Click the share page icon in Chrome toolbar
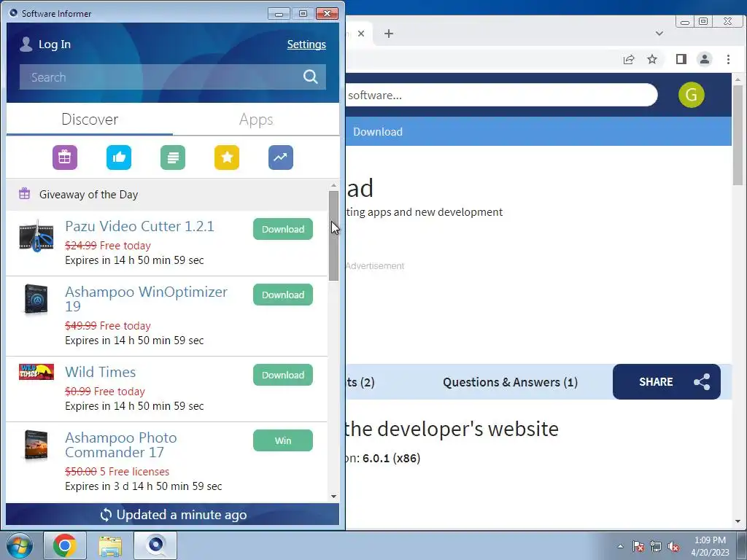The height and width of the screenshot is (560, 747). click(629, 59)
